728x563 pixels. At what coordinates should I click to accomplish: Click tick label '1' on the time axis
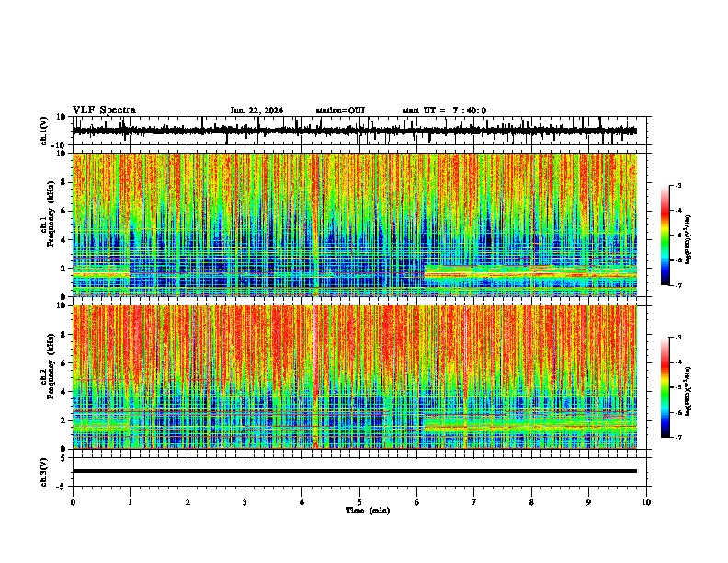pos(130,502)
